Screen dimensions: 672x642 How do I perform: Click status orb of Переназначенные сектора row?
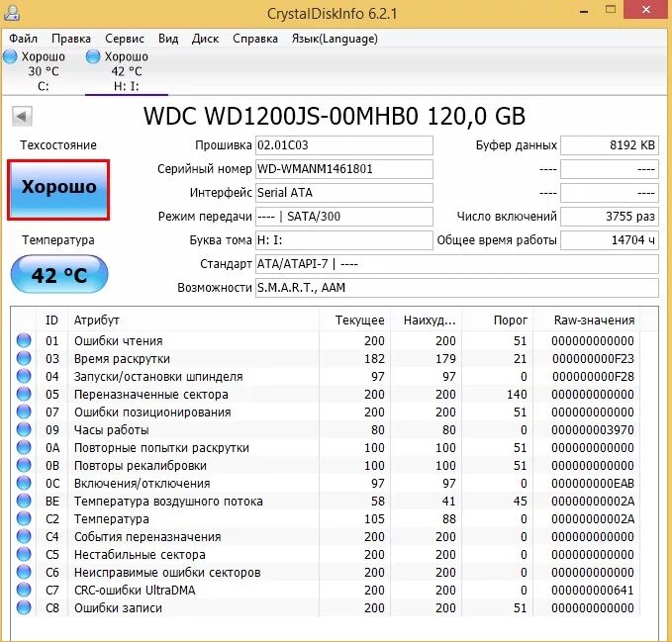[x=24, y=394]
